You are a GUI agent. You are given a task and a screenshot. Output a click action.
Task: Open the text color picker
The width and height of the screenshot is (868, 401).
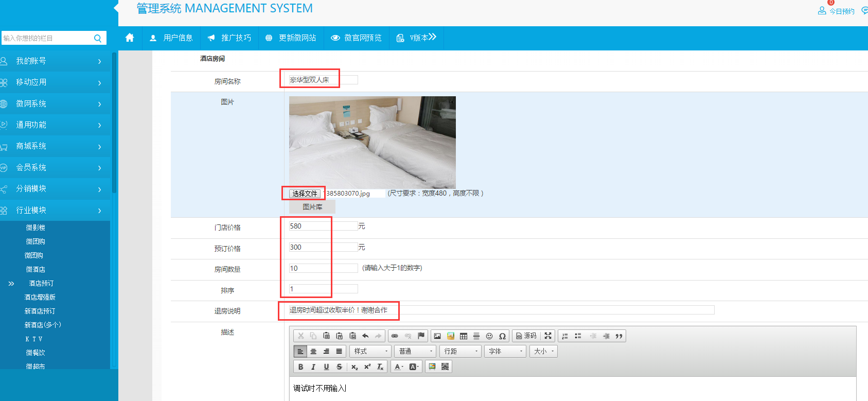[x=399, y=367]
